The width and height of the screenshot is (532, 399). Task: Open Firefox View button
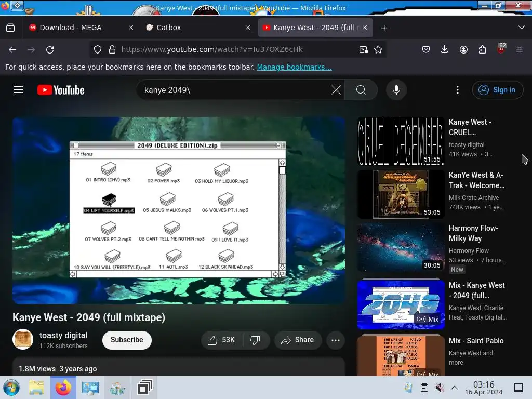coord(10,28)
